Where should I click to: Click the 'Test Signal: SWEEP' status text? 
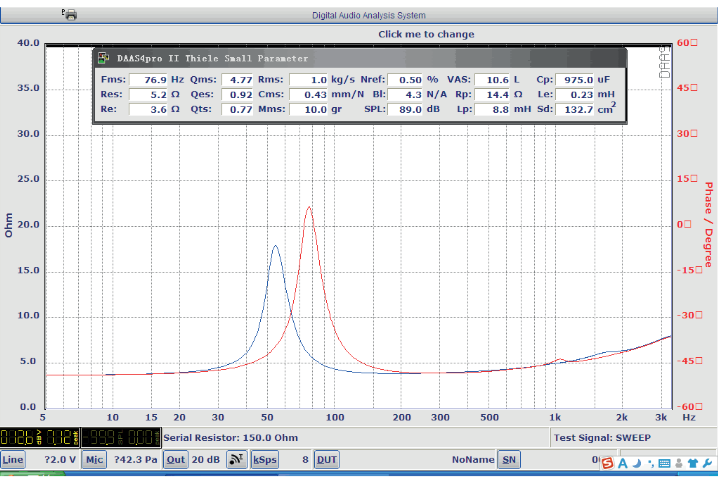coord(602,438)
